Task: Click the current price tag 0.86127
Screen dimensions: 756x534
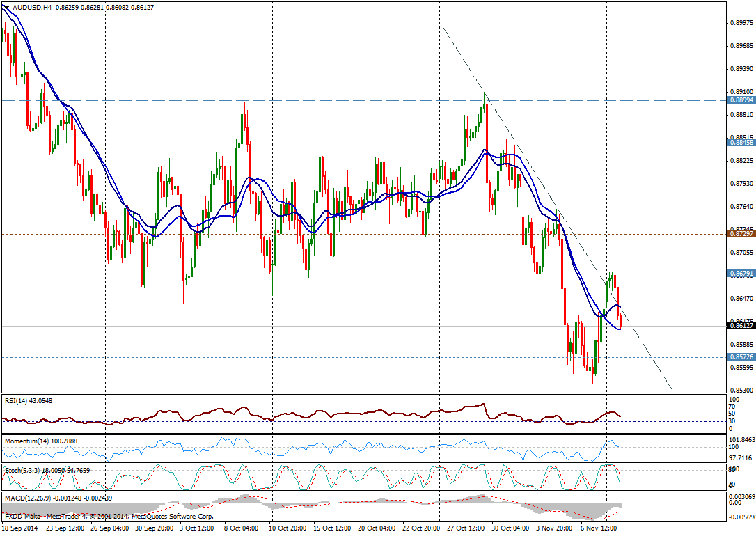Action: click(741, 325)
